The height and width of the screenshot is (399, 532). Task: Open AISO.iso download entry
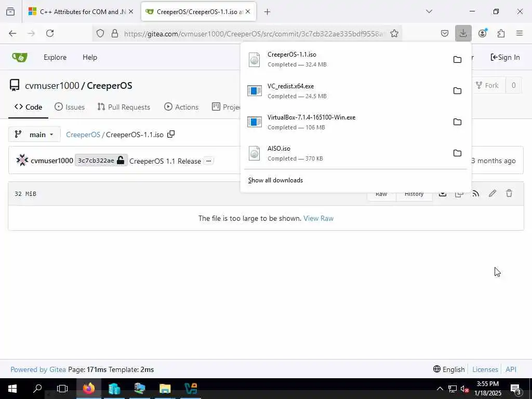tap(346, 153)
